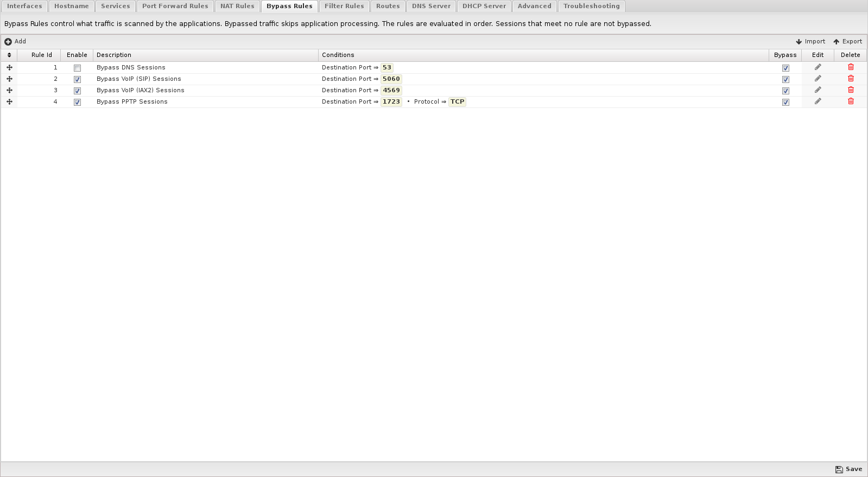
Task: Edit the Bypass PPTP Sessions rule
Action: [818, 101]
